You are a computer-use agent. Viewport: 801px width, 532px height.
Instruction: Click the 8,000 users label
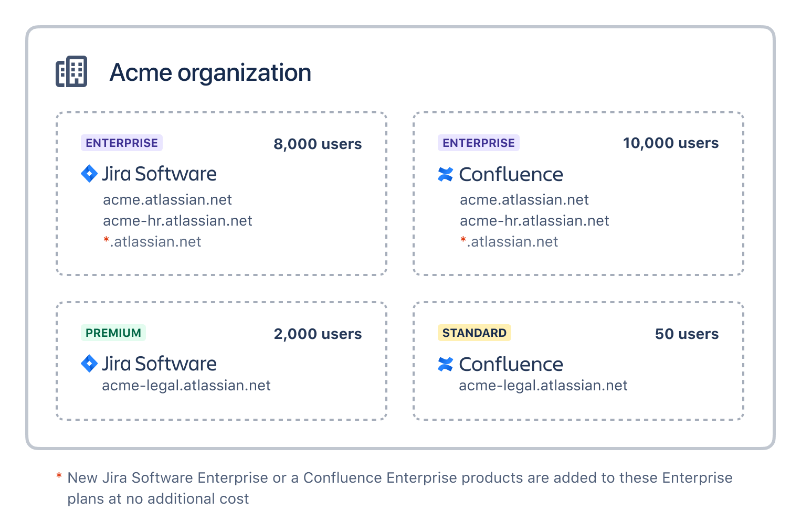point(318,144)
